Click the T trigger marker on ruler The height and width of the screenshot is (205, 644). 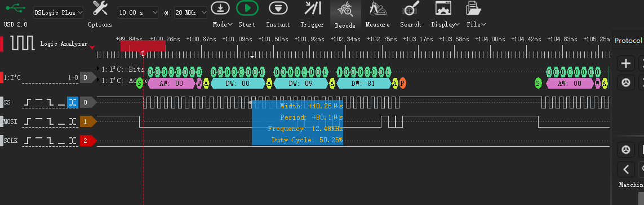[x=143, y=54]
